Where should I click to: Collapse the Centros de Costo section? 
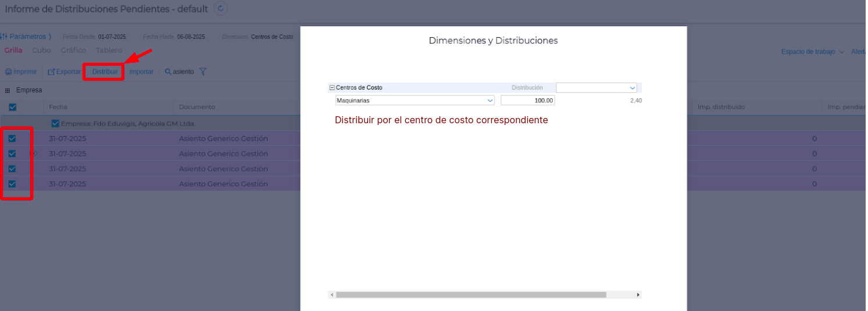[332, 88]
